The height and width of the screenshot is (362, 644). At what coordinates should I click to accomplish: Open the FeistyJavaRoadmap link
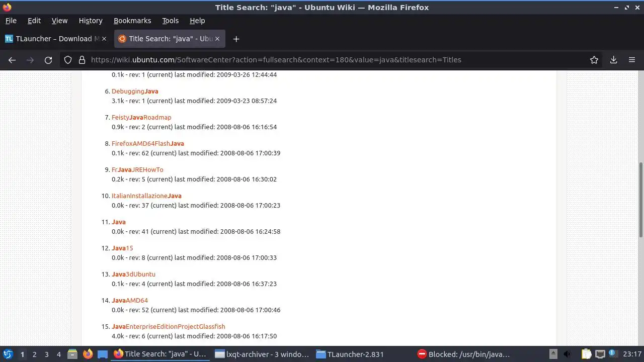click(141, 117)
